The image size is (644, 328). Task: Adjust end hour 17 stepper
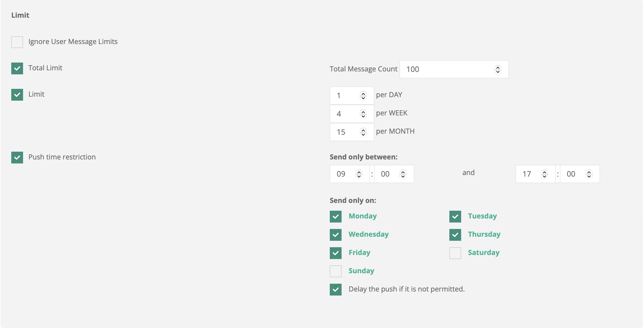click(544, 174)
